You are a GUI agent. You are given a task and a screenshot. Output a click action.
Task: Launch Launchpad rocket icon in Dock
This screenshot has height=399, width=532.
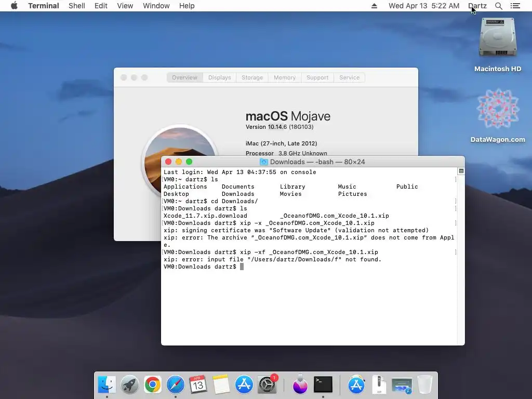click(129, 384)
